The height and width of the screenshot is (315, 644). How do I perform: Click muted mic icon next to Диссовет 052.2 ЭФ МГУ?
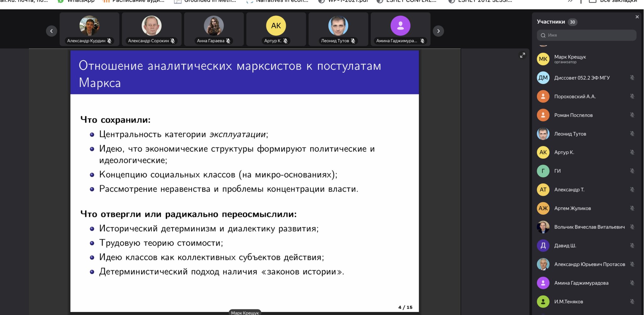(632, 78)
